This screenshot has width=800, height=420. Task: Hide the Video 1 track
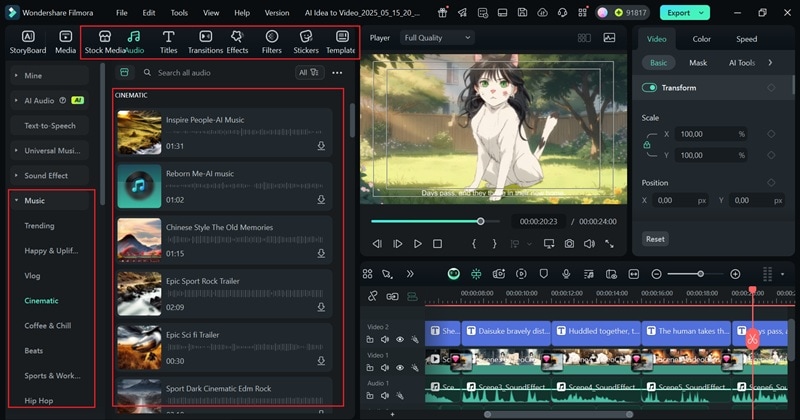400,367
